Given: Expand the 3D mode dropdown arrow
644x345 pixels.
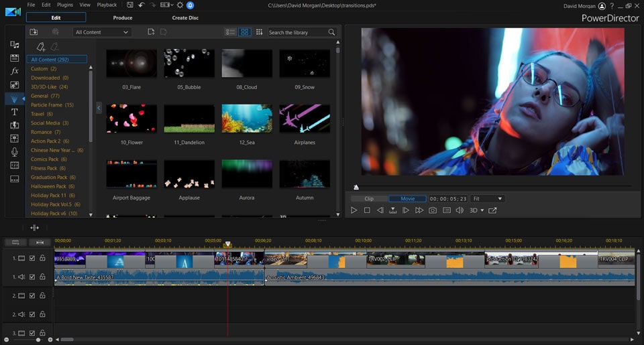Looking at the screenshot, I should click(x=482, y=211).
